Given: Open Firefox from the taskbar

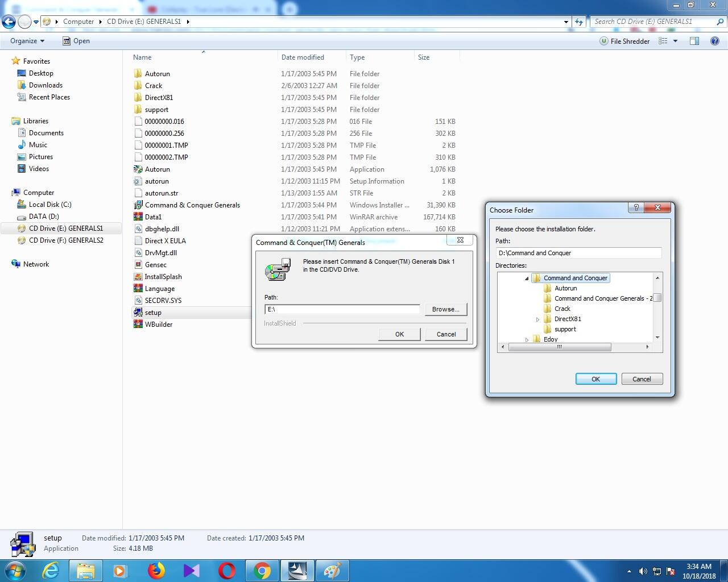Looking at the screenshot, I should 156,570.
